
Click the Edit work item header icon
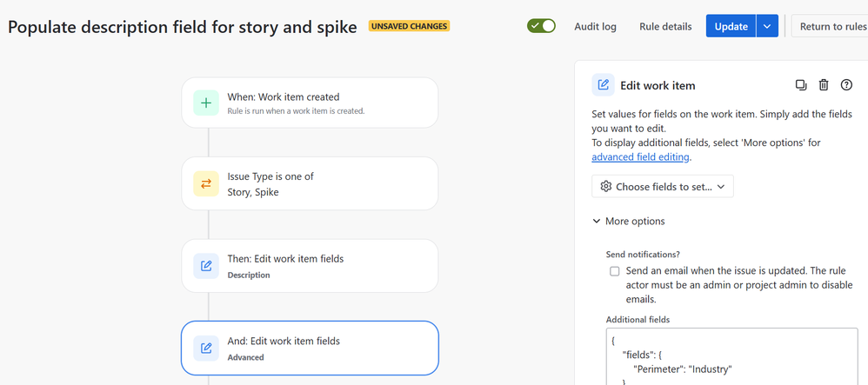603,85
